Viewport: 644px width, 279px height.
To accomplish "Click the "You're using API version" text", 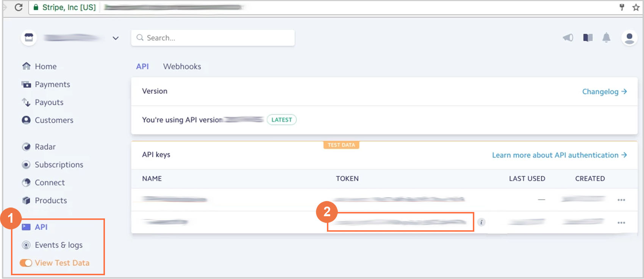I will 182,120.
